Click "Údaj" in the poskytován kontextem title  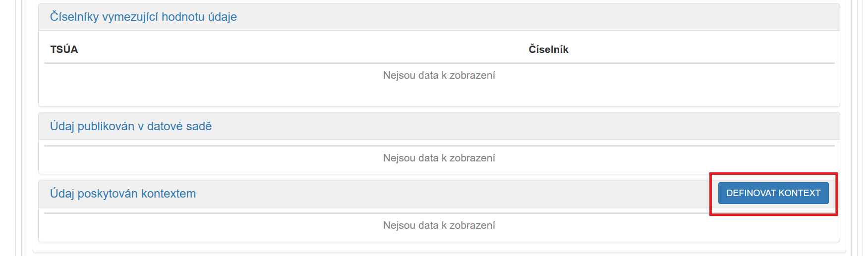[62, 194]
